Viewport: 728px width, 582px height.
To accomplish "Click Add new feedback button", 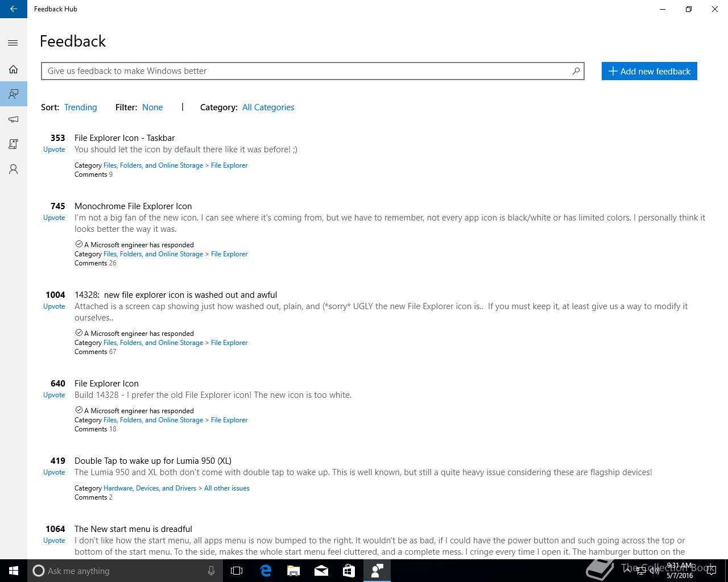I will [x=650, y=71].
